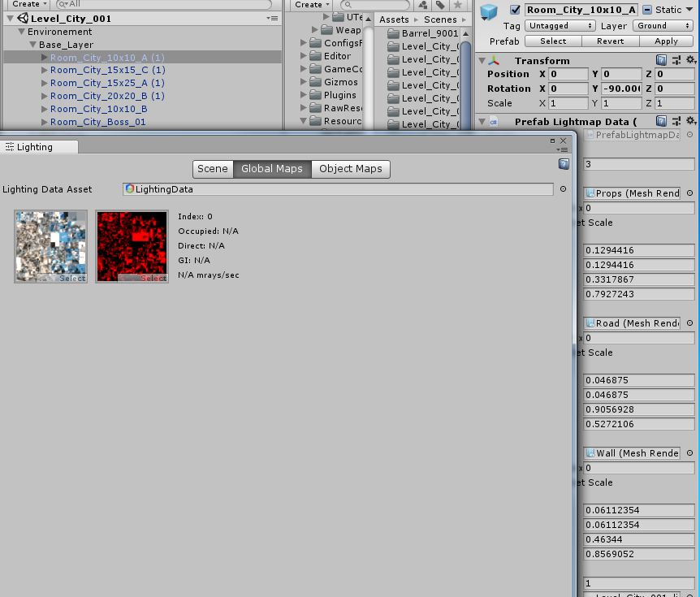Click Lighting window help icon

coord(564,164)
